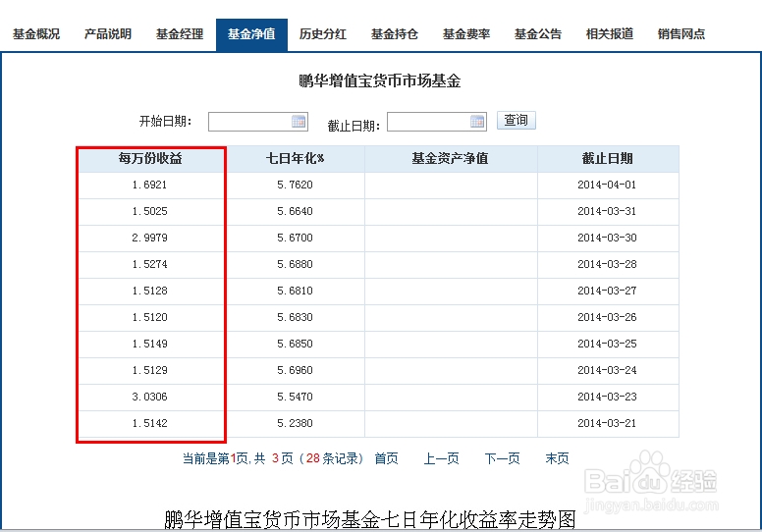The image size is (762, 532).
Task: Click the 截止日期 column header
Action: (x=608, y=158)
